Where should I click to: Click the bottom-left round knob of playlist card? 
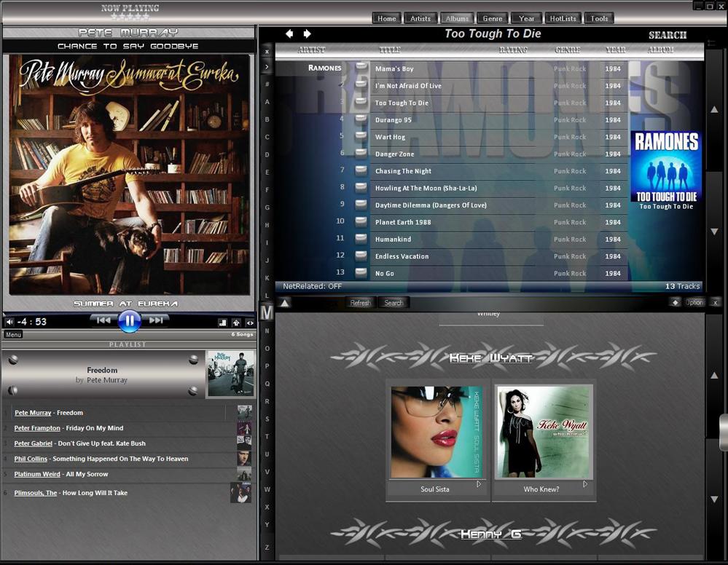point(13,390)
